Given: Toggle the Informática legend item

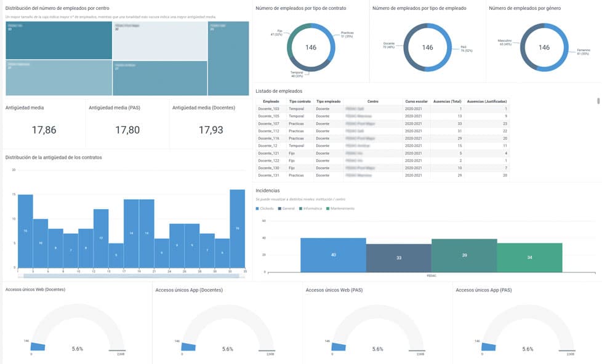Looking at the screenshot, I should [x=311, y=208].
